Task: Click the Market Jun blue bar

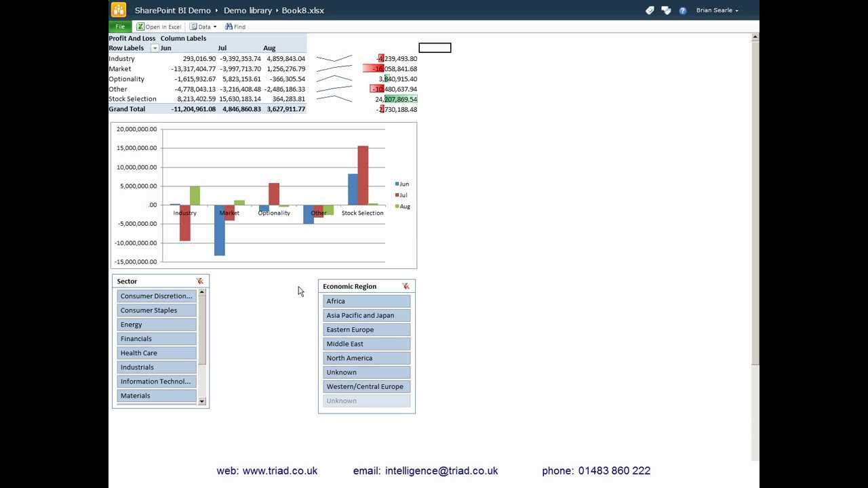Action: [x=220, y=230]
